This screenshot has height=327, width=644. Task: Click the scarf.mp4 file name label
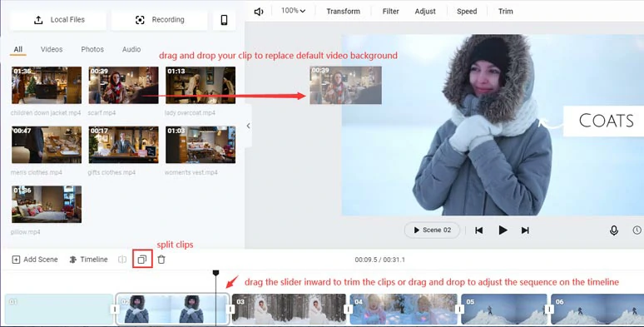pos(102,113)
